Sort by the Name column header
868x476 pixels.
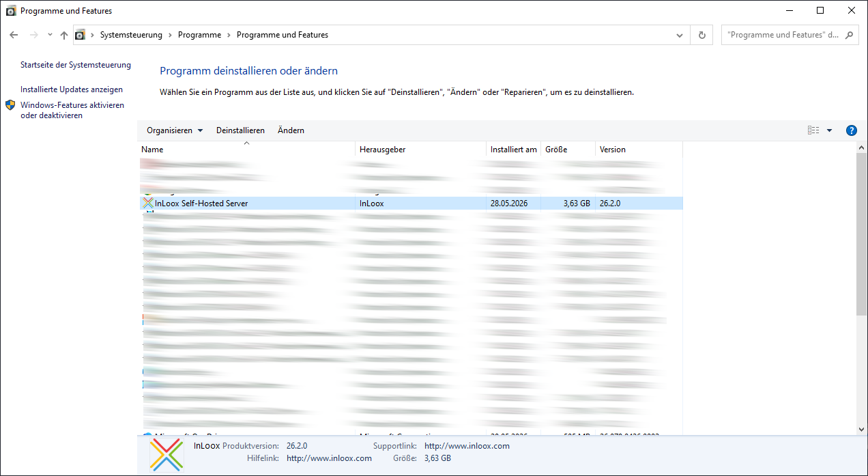246,149
